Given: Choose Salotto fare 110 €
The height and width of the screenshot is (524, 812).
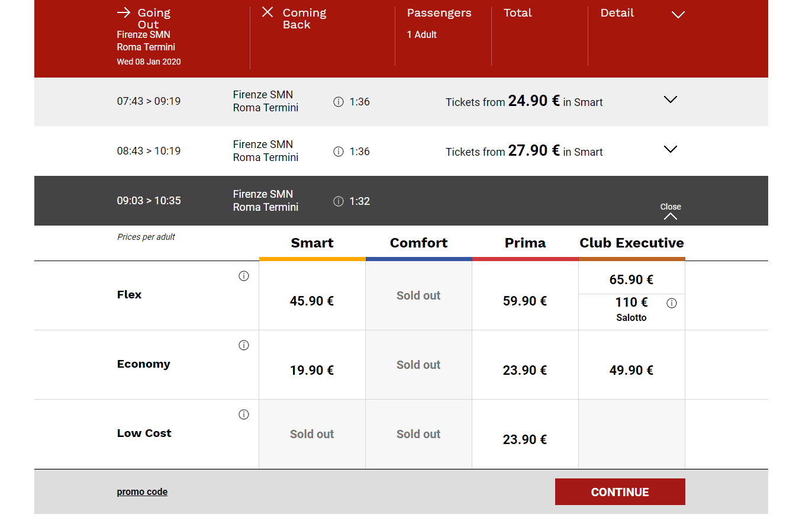Looking at the screenshot, I should [631, 312].
